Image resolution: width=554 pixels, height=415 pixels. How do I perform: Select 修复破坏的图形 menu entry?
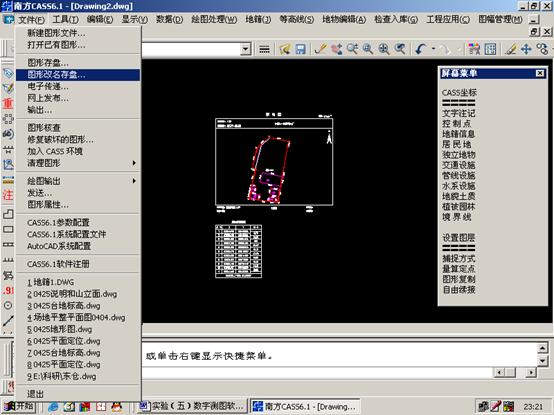(78, 140)
